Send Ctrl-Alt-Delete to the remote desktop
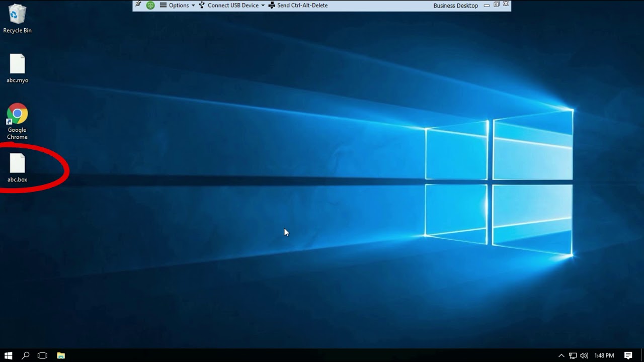Viewport: 644px width, 362px height. click(x=298, y=6)
